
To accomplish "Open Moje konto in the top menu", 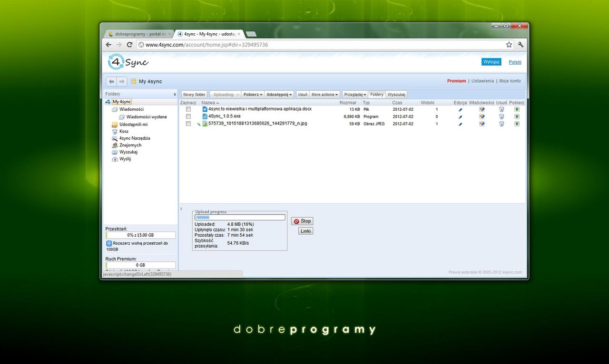I will click(x=510, y=81).
